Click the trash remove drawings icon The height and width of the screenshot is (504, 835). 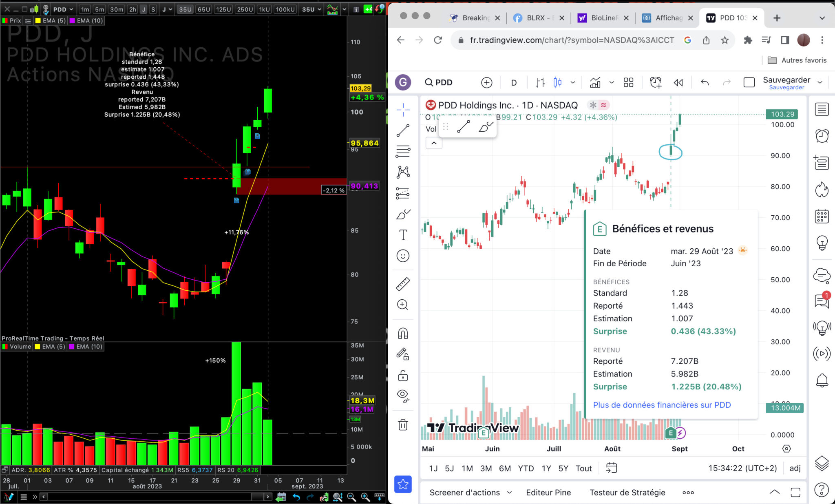coord(403,425)
